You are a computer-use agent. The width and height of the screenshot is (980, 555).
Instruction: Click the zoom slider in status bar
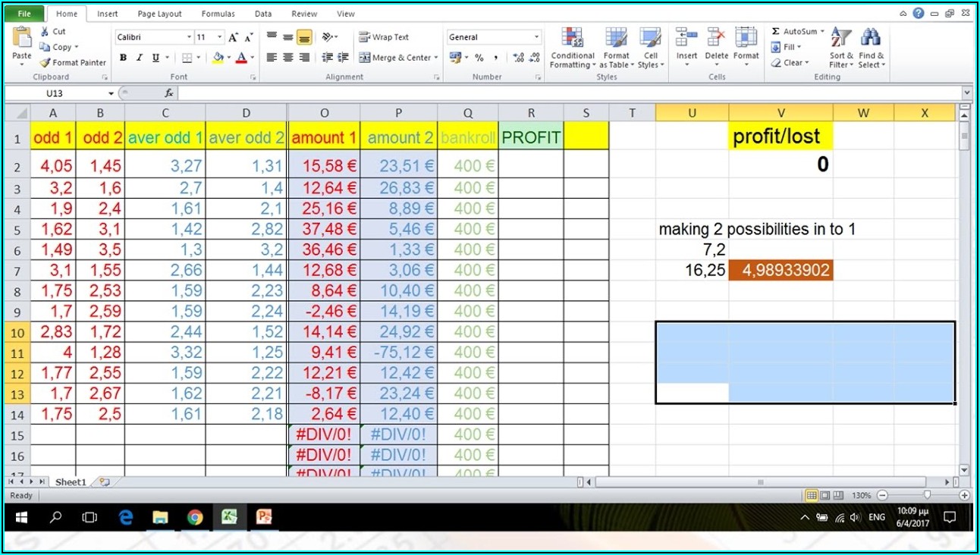pos(926,495)
